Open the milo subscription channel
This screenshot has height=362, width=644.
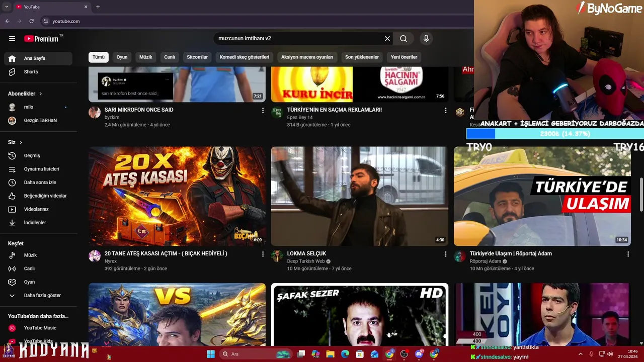tap(38, 107)
